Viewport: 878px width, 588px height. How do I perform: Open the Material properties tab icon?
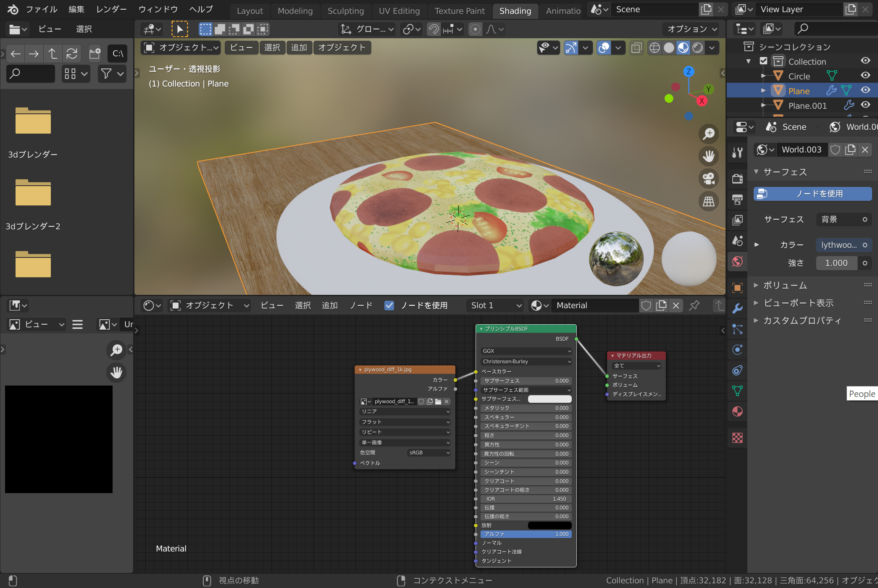[737, 412]
